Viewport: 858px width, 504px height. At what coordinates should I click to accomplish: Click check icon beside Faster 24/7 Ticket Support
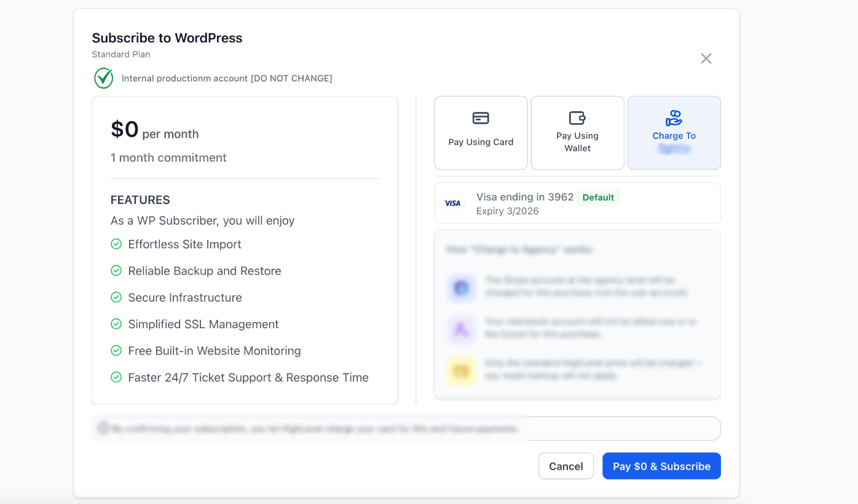tap(116, 377)
